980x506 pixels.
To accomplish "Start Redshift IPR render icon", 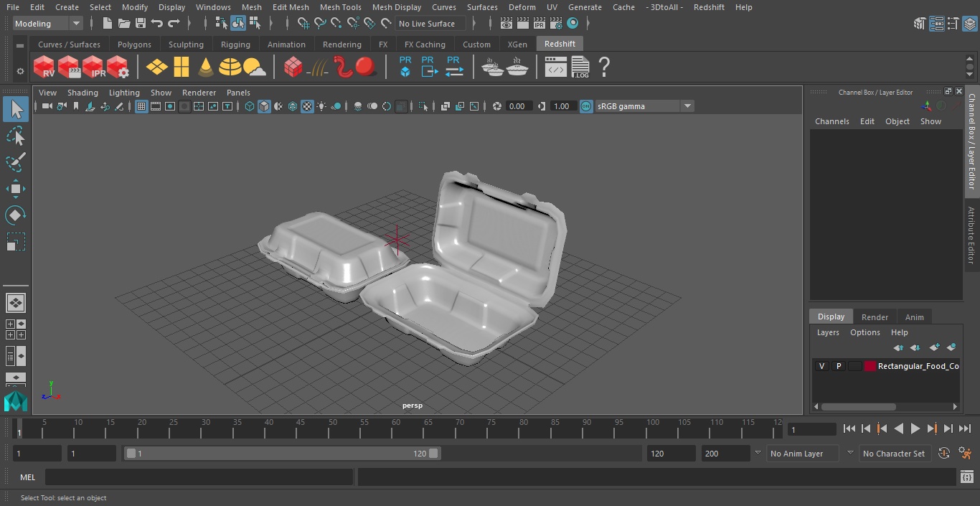I will (93, 67).
